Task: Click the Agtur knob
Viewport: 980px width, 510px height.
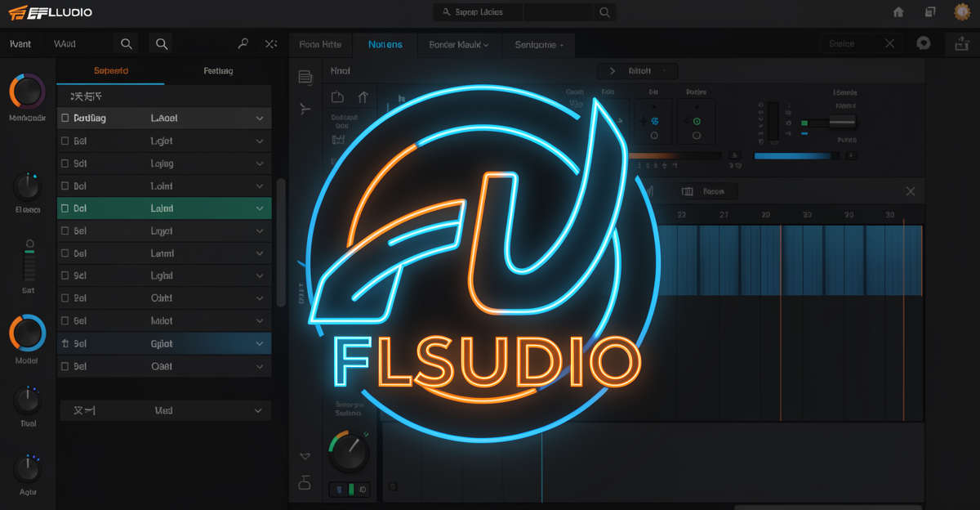Action: (27, 468)
